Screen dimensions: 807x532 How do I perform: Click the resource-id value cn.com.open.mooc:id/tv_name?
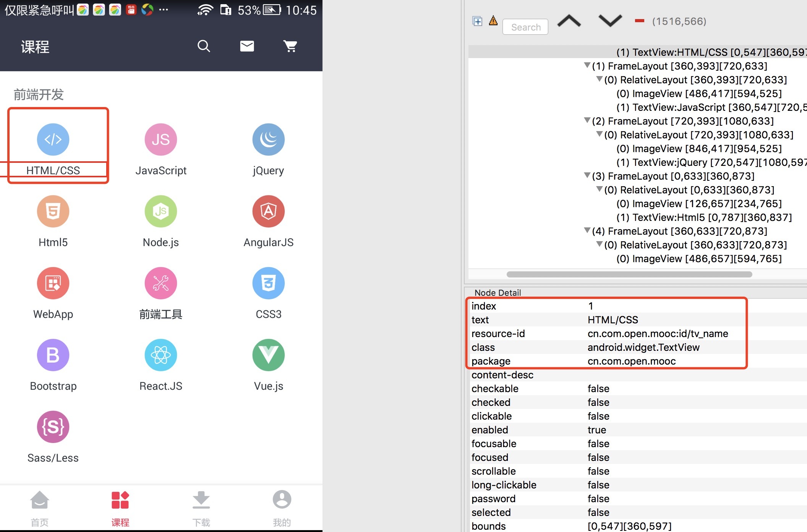[x=658, y=334]
